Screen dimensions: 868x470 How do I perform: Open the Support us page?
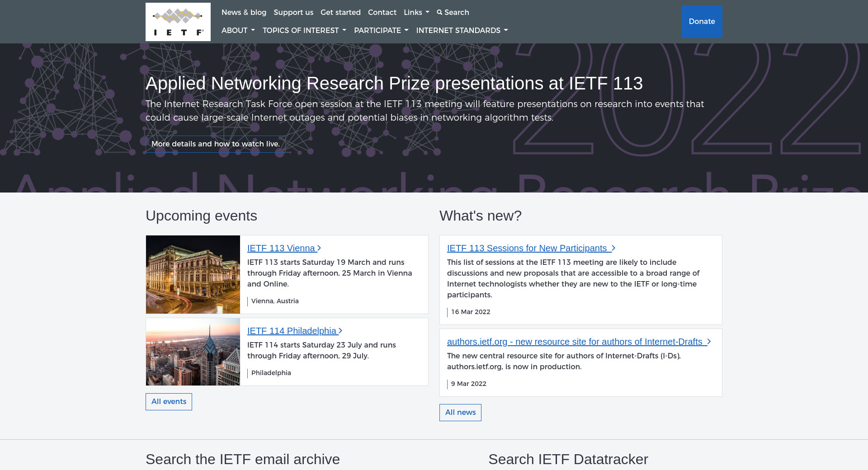tap(293, 13)
